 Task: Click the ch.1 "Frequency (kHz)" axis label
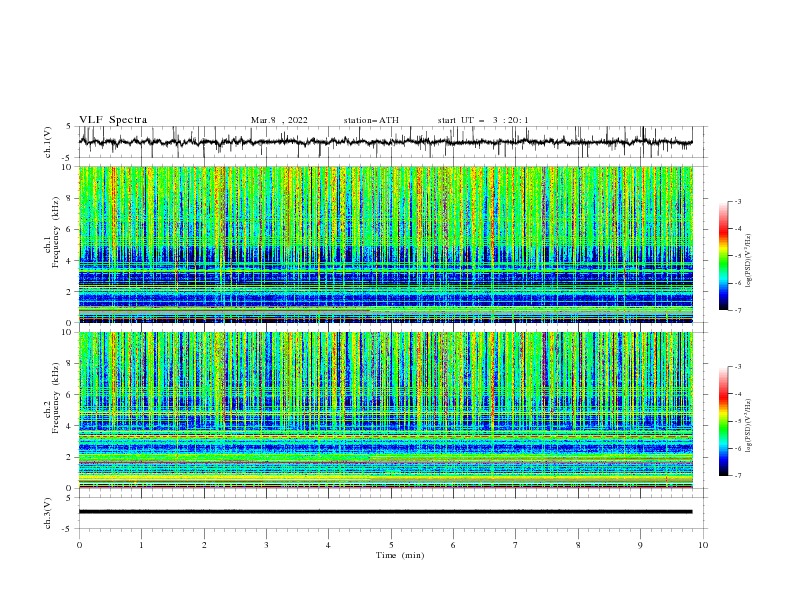pos(56,232)
